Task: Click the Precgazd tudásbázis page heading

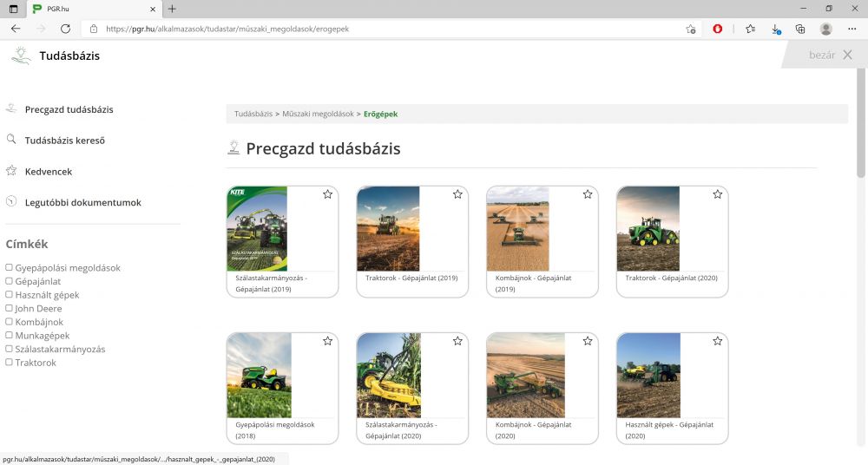Action: 323,149
